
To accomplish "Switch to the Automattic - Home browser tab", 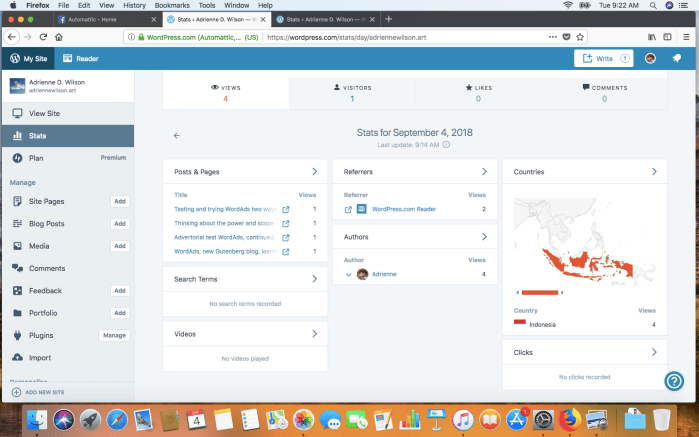I will (x=107, y=19).
